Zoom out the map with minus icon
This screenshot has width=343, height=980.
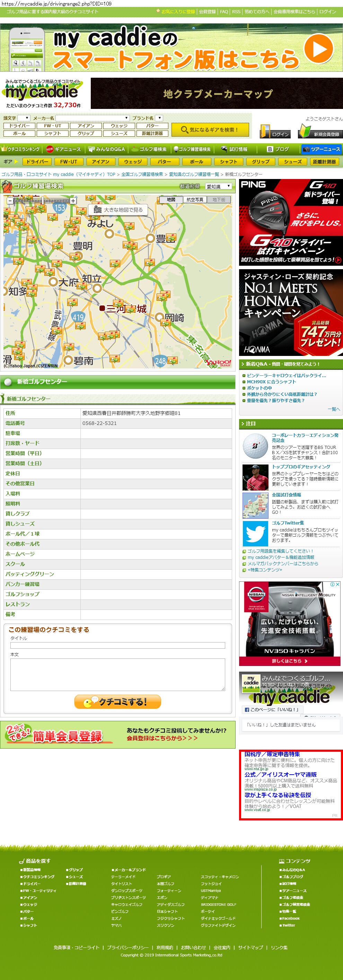[x=10, y=201]
